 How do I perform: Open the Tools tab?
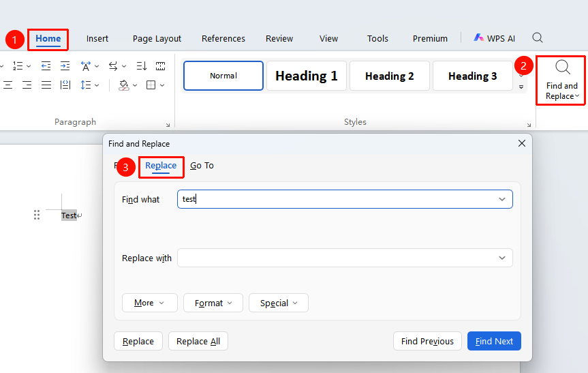[x=377, y=39]
